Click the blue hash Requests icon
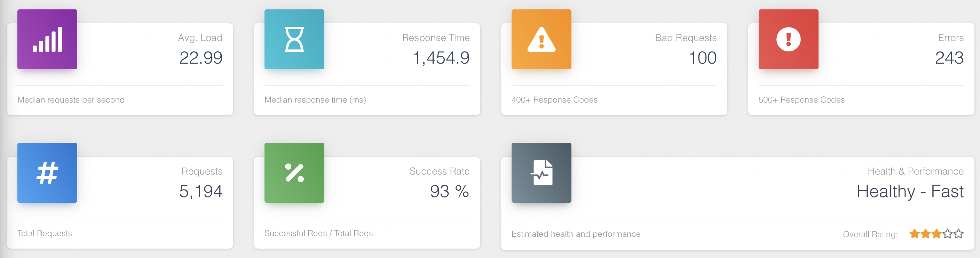The height and width of the screenshot is (258, 980). [x=47, y=172]
